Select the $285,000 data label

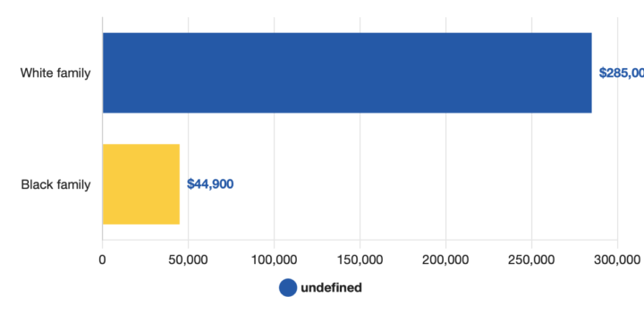622,72
